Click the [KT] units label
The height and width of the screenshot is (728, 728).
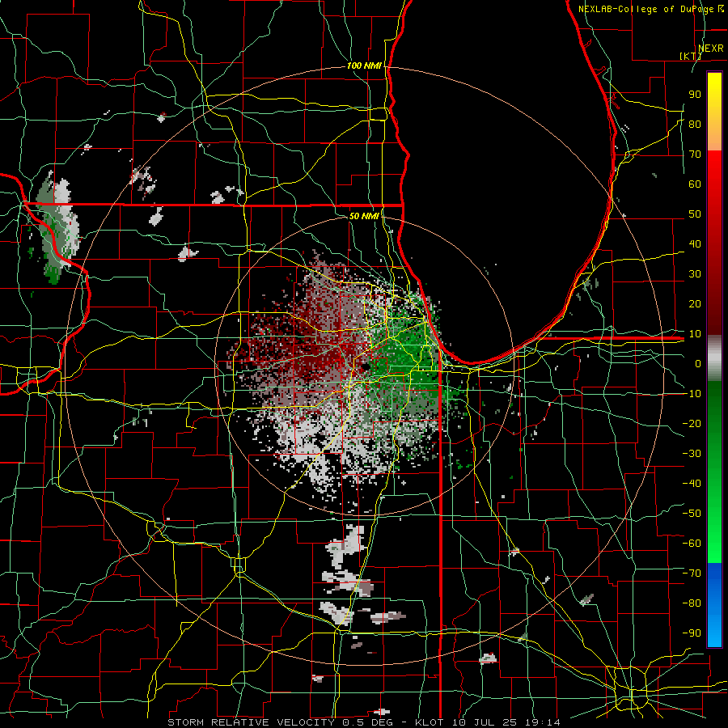coord(691,56)
